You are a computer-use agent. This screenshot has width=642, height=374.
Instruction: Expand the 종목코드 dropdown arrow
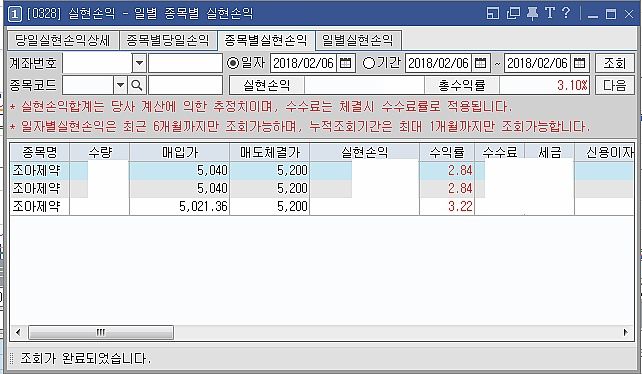pos(120,85)
